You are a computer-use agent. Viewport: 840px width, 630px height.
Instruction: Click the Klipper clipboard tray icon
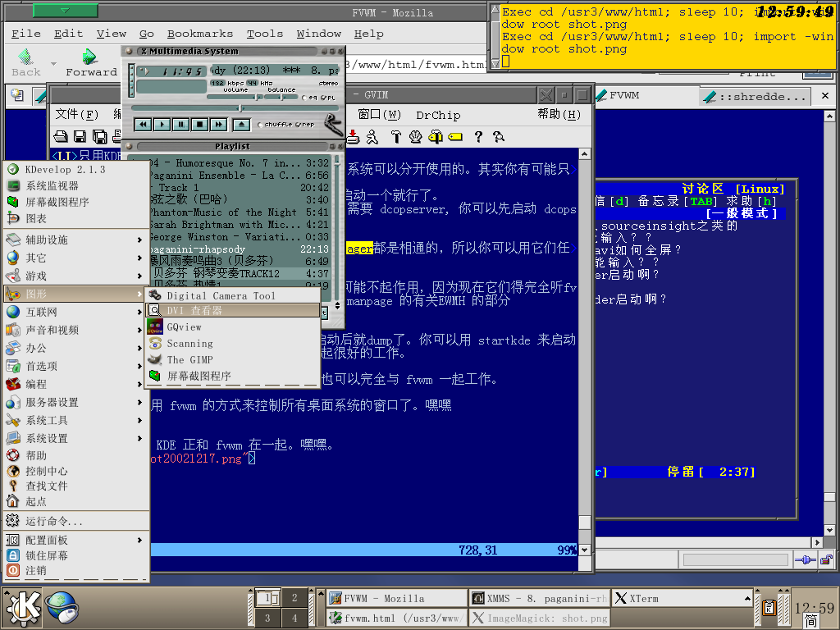[x=769, y=608]
